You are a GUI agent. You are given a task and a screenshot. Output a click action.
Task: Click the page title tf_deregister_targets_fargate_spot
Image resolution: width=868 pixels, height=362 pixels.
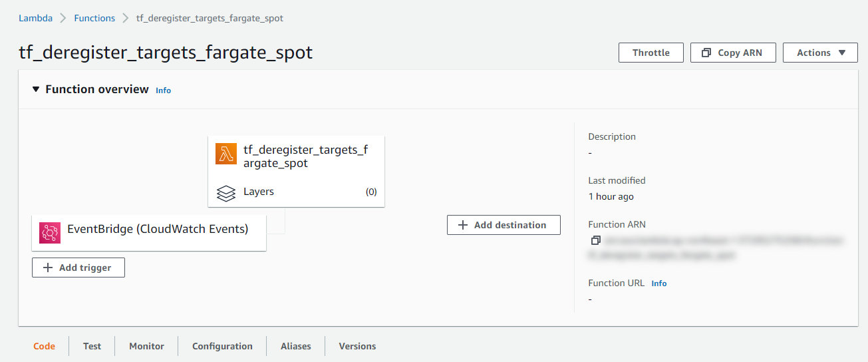[x=166, y=53]
